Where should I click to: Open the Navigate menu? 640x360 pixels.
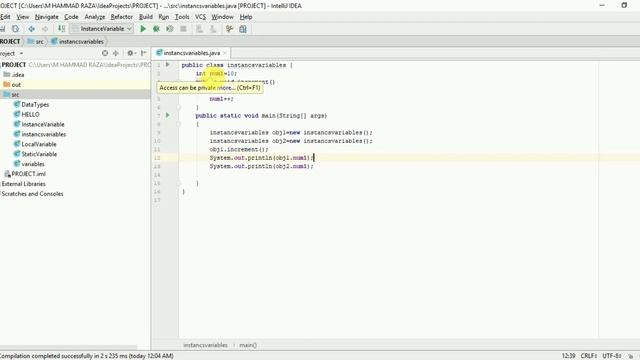tap(47, 17)
